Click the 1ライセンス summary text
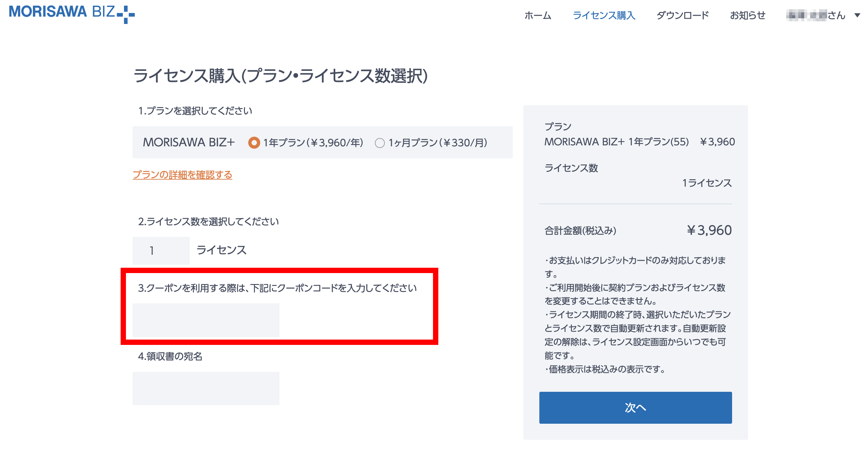 point(706,183)
